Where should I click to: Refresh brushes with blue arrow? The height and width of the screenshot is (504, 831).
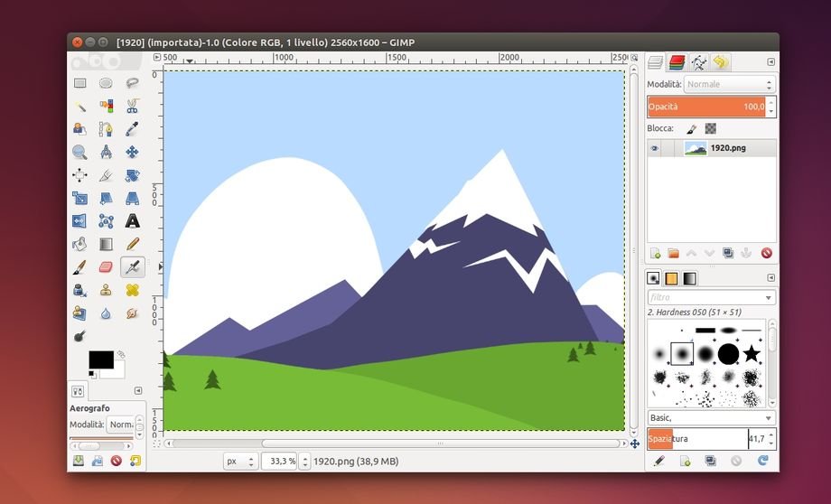pos(763,461)
